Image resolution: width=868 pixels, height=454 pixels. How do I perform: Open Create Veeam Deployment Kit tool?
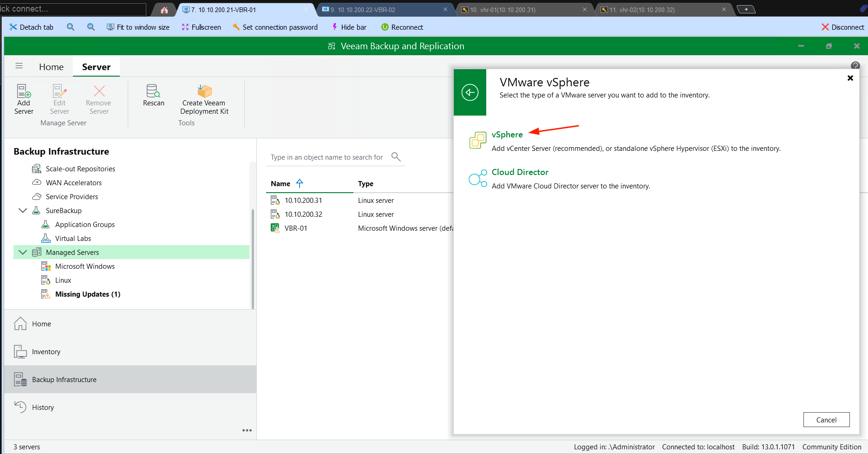(204, 99)
